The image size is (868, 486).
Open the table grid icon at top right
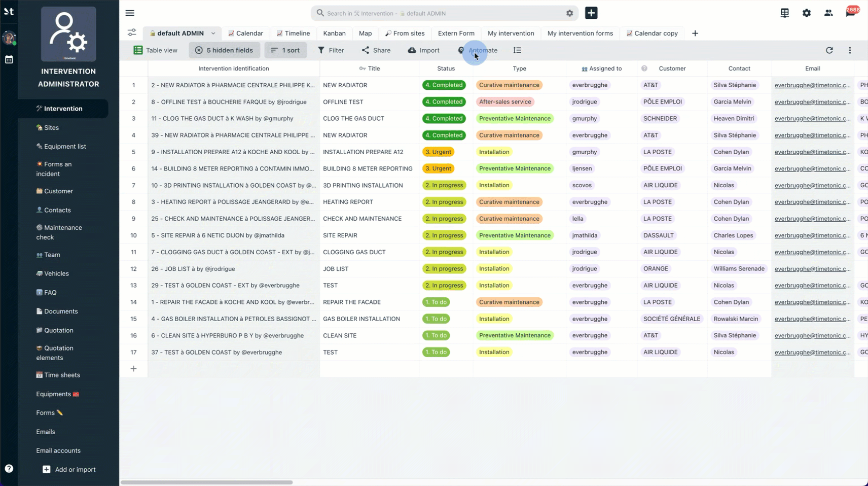pyautogui.click(x=784, y=13)
